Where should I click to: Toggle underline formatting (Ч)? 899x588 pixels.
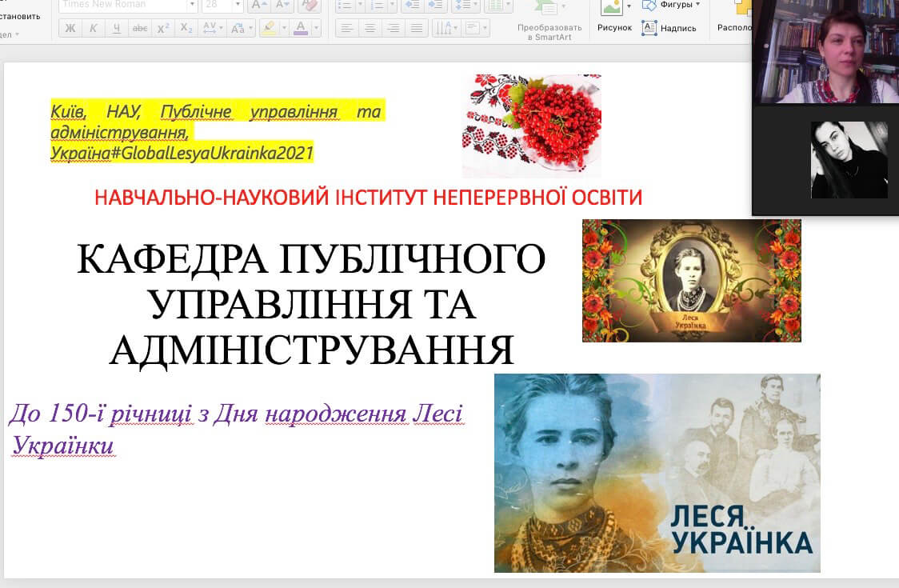(117, 28)
